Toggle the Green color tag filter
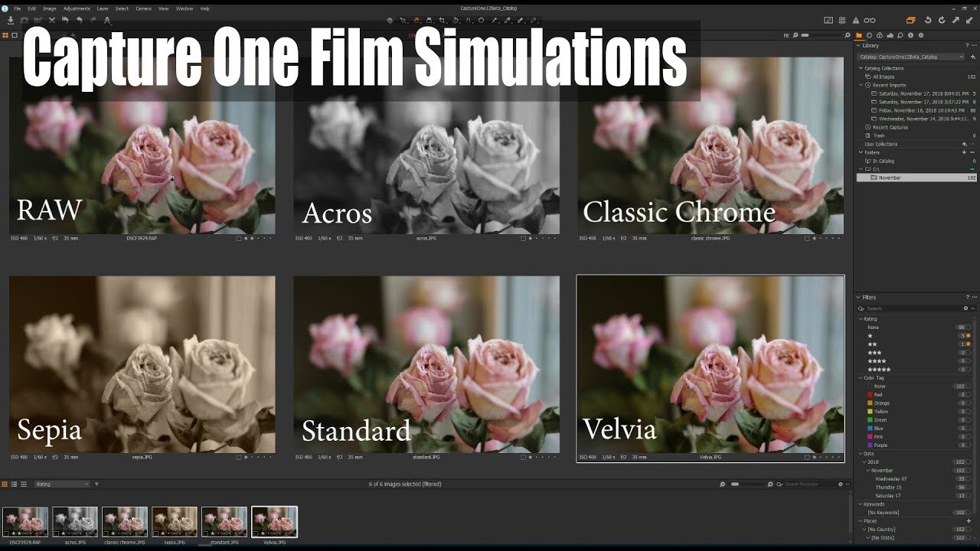 coord(968,420)
